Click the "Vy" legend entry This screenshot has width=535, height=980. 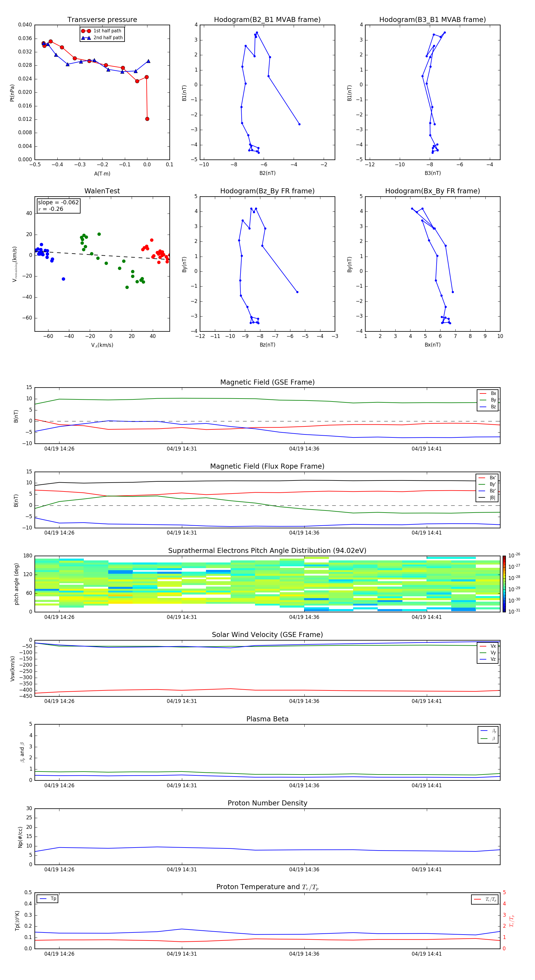pyautogui.click(x=488, y=652)
